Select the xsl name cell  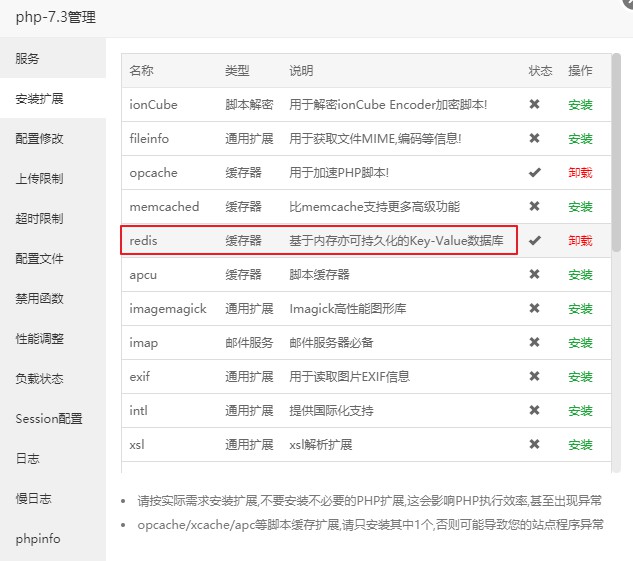[137, 445]
